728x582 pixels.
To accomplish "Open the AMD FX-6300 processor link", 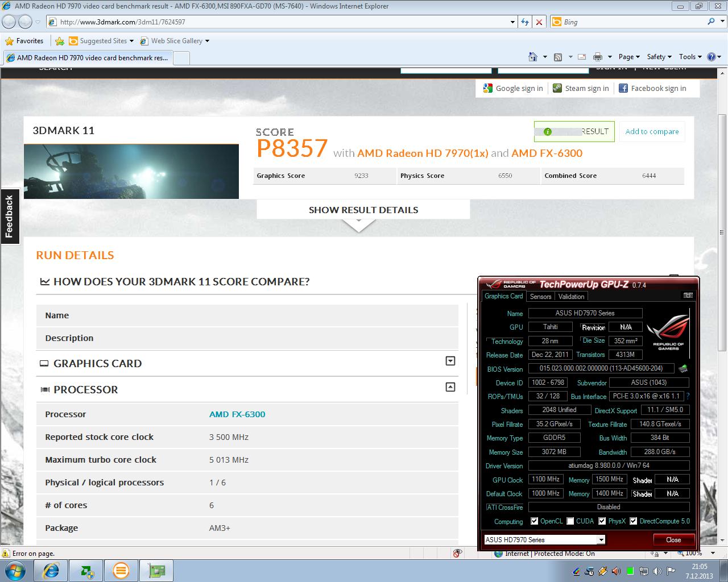I will (237, 414).
